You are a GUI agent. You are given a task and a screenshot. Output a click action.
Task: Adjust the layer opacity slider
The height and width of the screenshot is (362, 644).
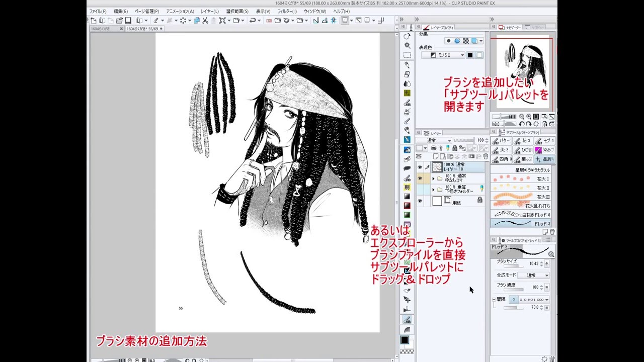point(464,140)
